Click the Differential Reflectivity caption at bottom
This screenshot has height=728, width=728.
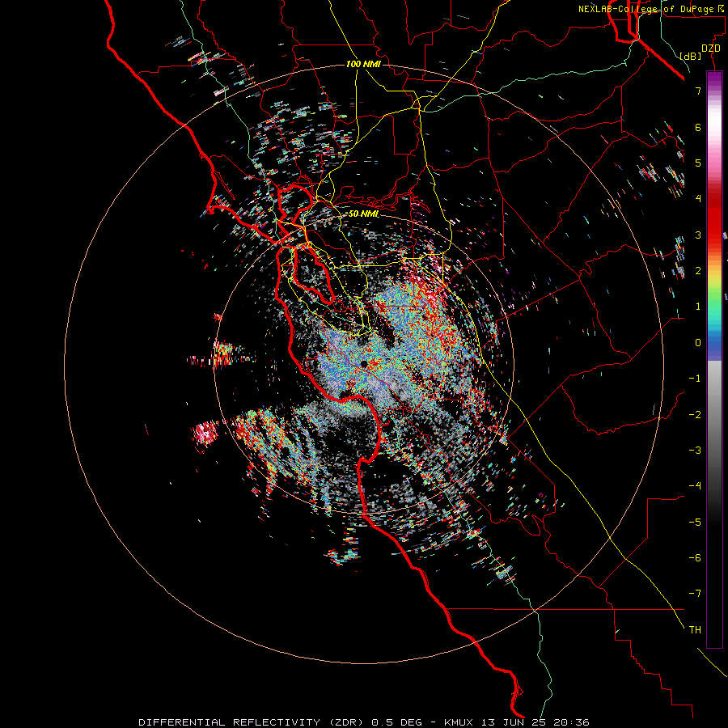click(364, 722)
